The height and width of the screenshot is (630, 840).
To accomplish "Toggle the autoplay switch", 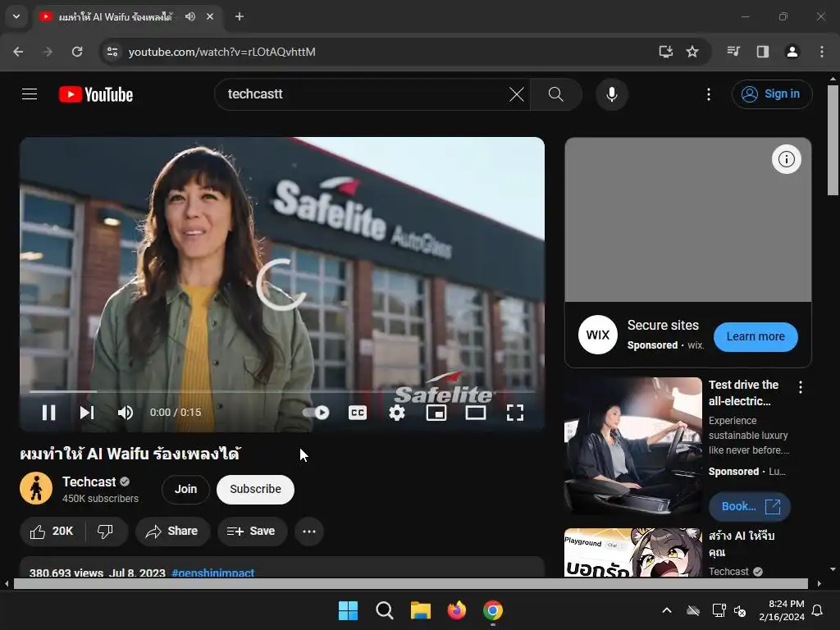I will click(x=316, y=413).
